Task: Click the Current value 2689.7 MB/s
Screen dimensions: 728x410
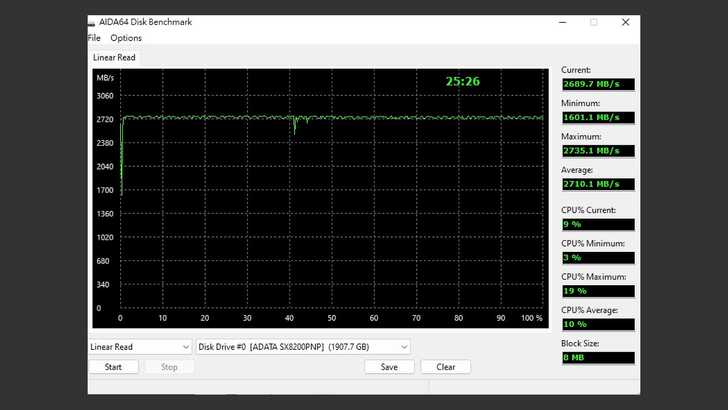Action: pyautogui.click(x=598, y=84)
